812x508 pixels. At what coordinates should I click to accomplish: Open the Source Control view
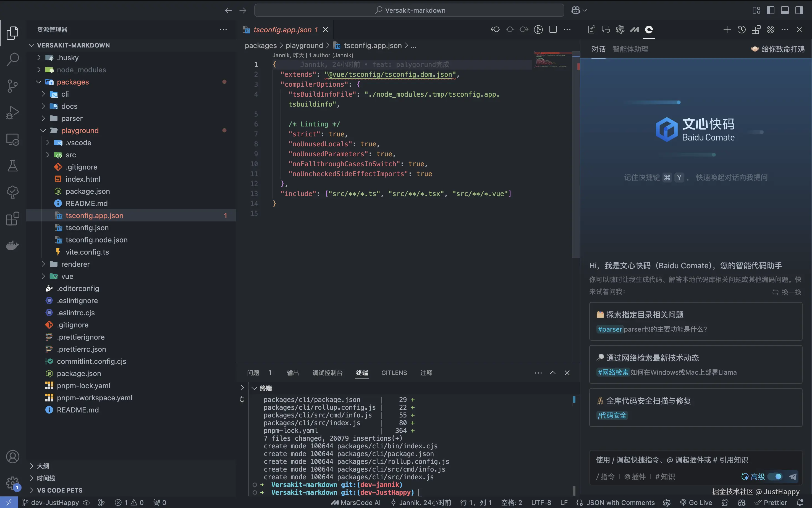point(13,86)
